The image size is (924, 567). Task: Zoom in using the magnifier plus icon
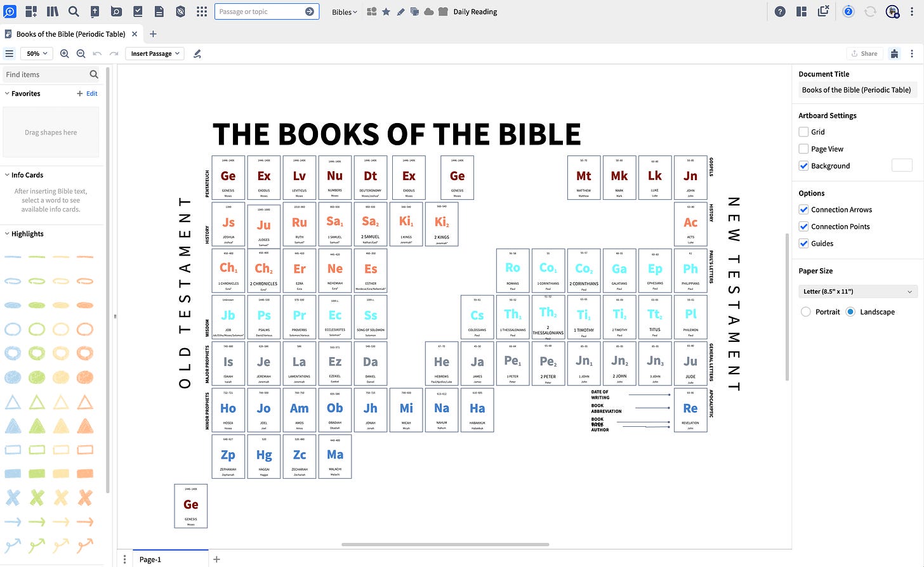pyautogui.click(x=64, y=53)
